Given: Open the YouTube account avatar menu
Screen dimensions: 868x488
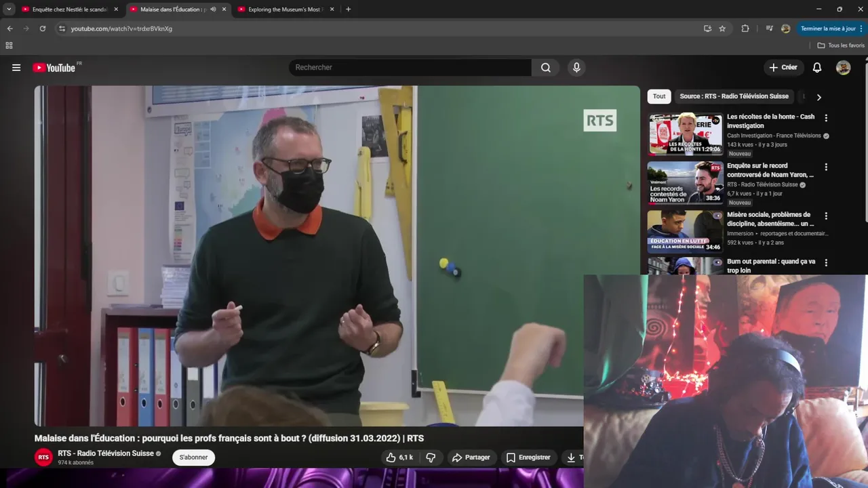Looking at the screenshot, I should (x=843, y=67).
